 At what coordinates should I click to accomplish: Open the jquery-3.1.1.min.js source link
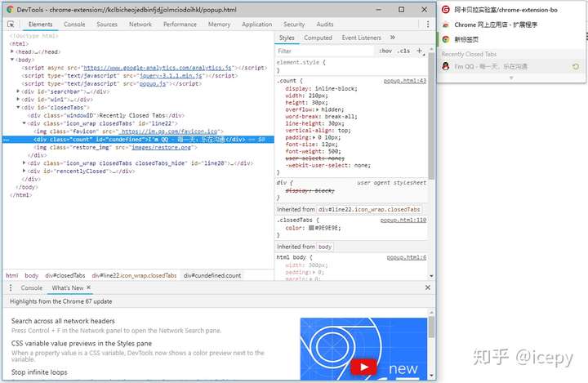171,76
